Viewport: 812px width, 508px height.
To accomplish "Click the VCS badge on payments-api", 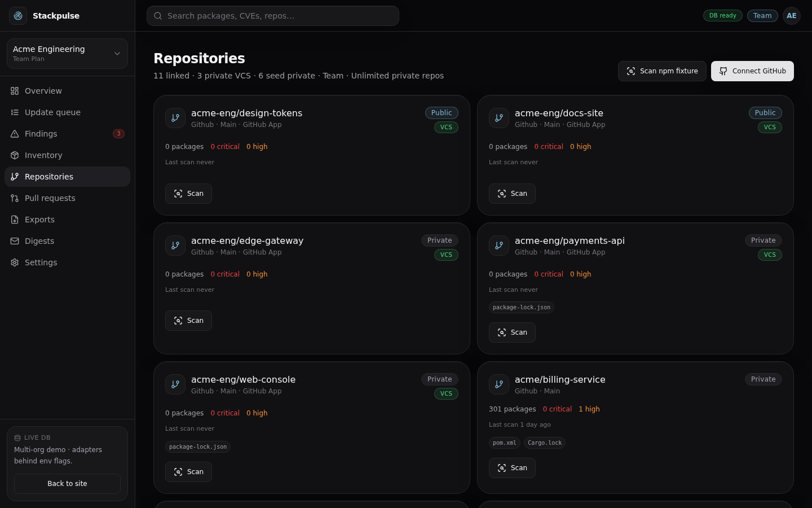I will point(770,255).
